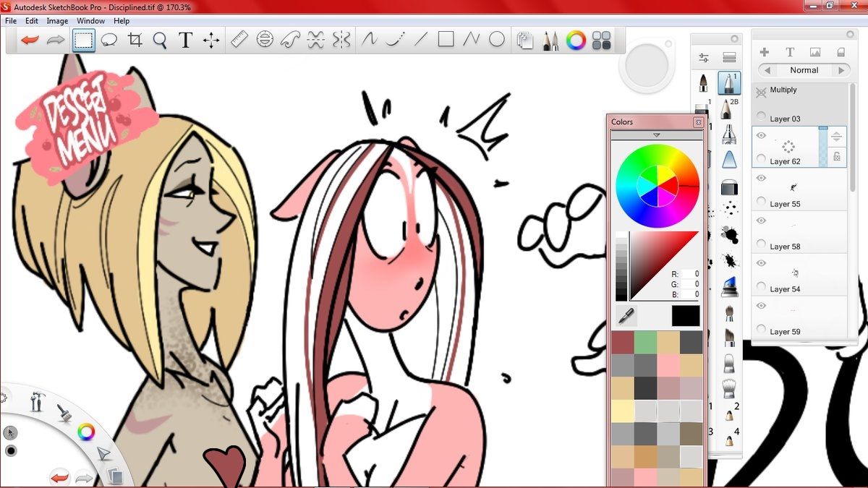Select the Lasso selection tool
The width and height of the screenshot is (868, 488).
[109, 40]
